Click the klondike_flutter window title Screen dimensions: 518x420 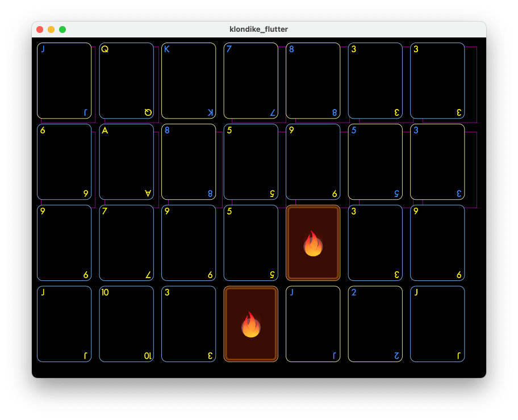click(x=258, y=29)
